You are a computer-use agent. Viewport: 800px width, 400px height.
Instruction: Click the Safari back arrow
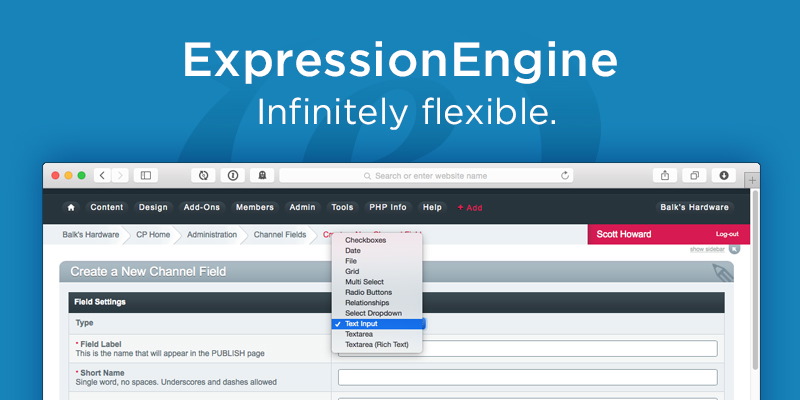tap(102, 175)
